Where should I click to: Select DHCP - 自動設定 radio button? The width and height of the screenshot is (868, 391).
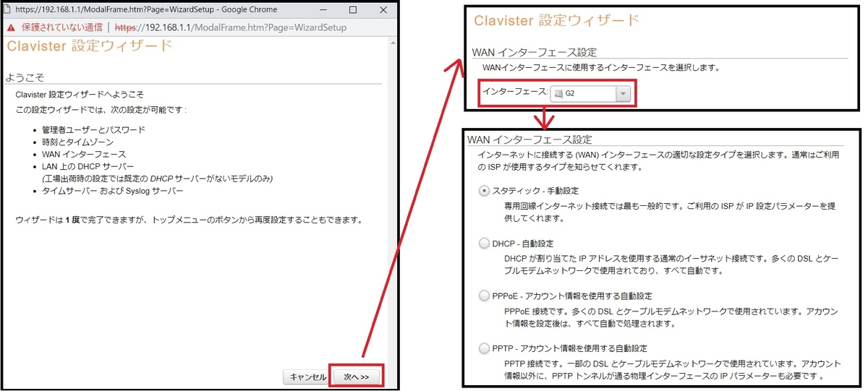[485, 244]
